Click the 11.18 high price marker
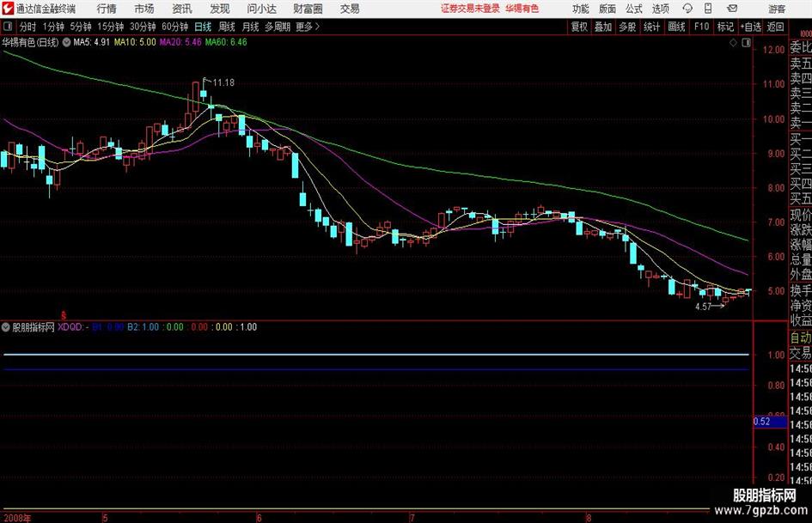Screen dimensions: 812x523 click(223, 82)
